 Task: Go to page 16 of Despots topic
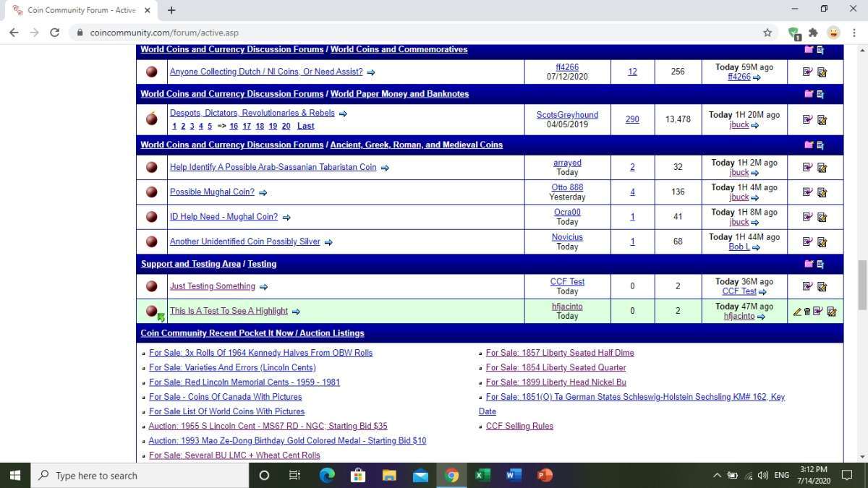[x=234, y=126]
